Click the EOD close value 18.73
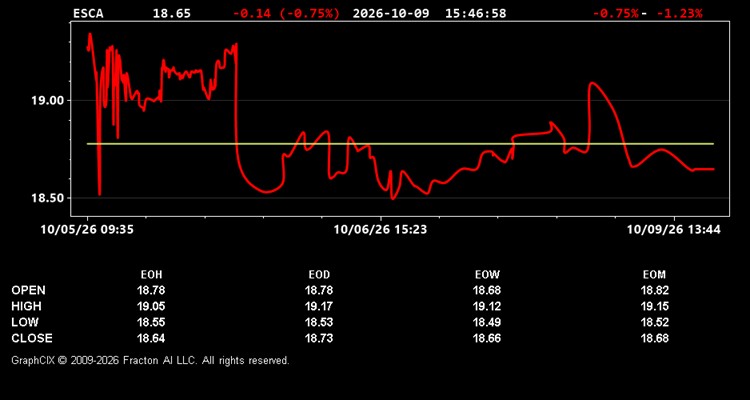Screen dimensions: 750x400 click(x=319, y=338)
